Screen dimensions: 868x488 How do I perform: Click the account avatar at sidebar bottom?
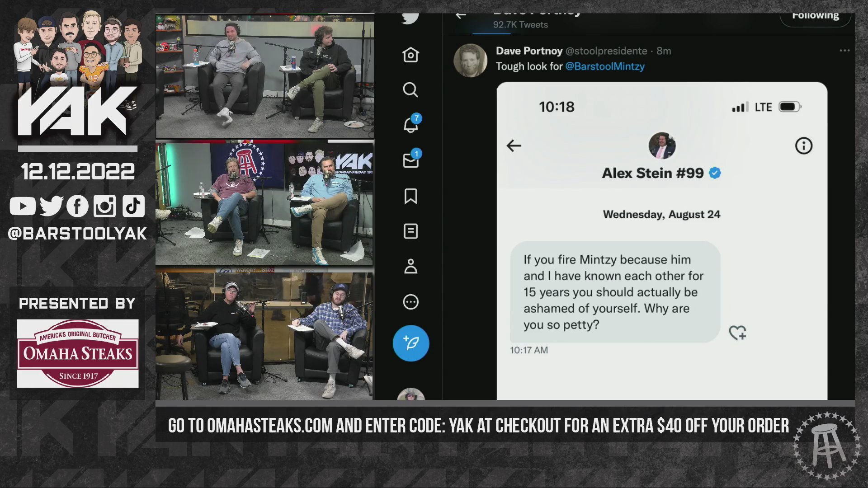pos(410,394)
